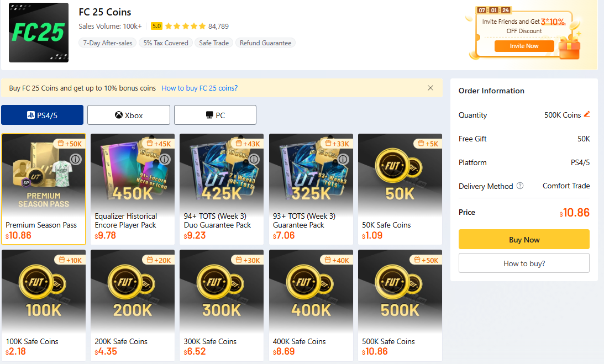Click the 07:01:24 countdown timer

click(494, 10)
